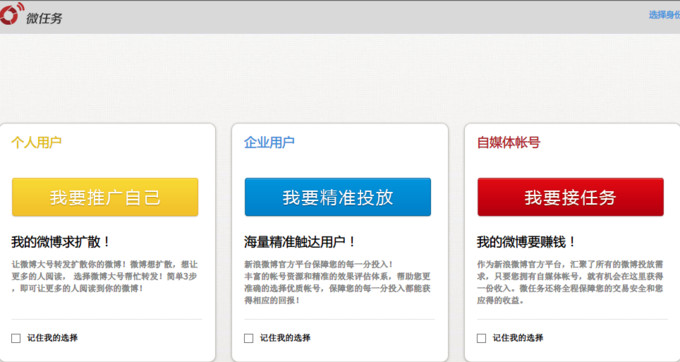Click the 海量精准触达用户！ headline
The width and height of the screenshot is (680, 362).
[x=300, y=242]
